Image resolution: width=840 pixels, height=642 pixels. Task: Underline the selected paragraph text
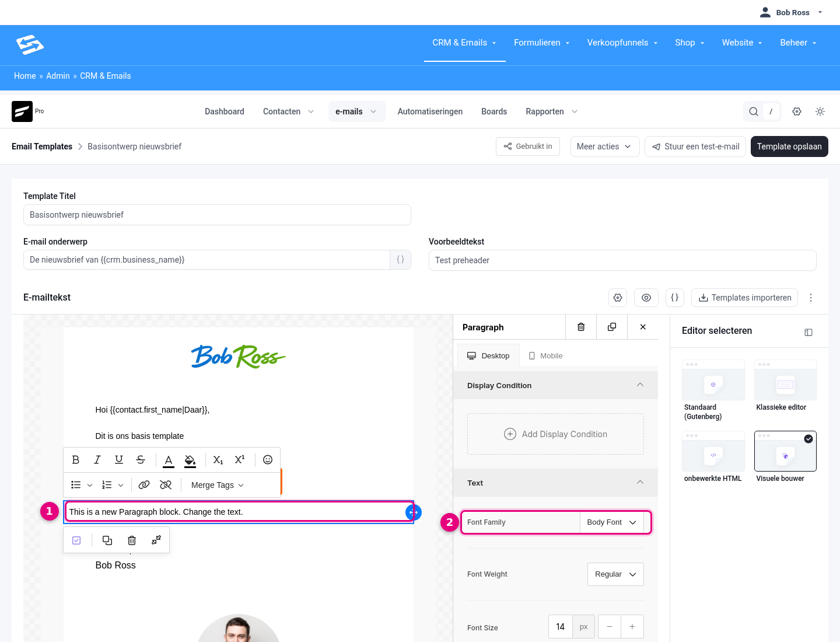click(x=119, y=460)
